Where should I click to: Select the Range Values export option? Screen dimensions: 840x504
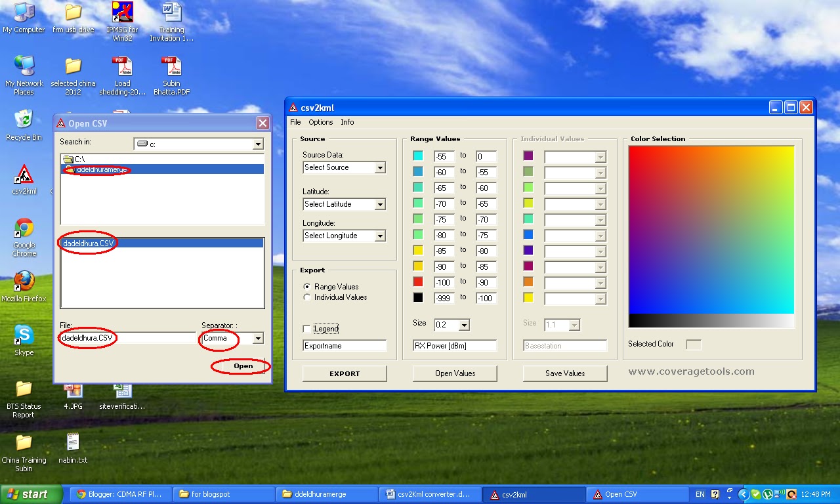pyautogui.click(x=307, y=287)
